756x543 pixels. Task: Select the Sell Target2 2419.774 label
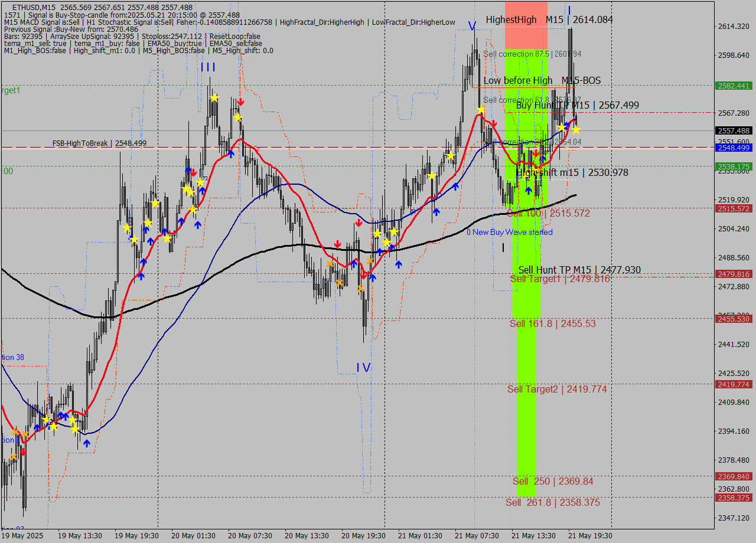point(557,389)
